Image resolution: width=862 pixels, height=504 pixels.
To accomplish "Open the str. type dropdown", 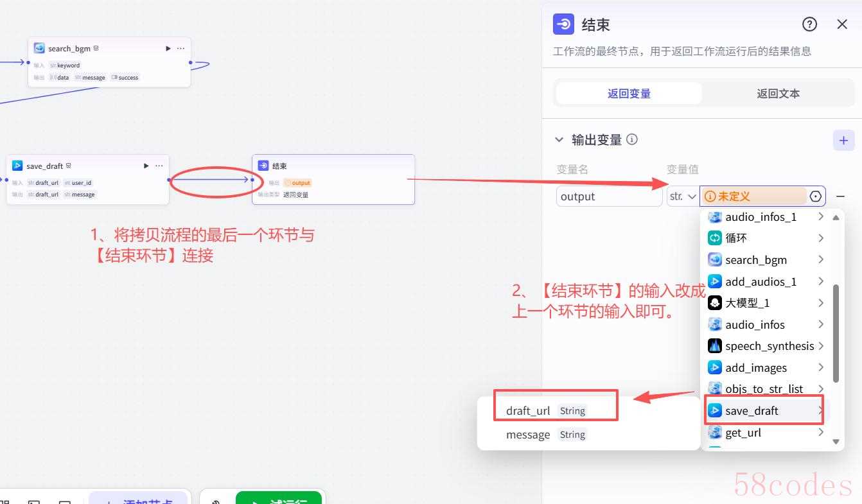I will point(683,196).
